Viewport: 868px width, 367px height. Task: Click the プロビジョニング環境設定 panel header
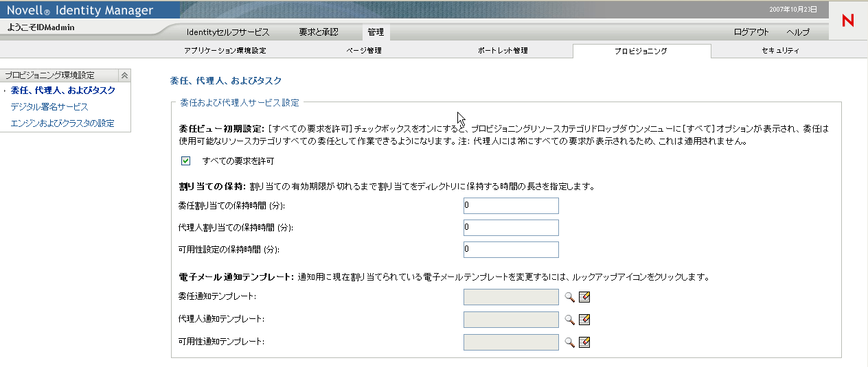tap(65, 75)
